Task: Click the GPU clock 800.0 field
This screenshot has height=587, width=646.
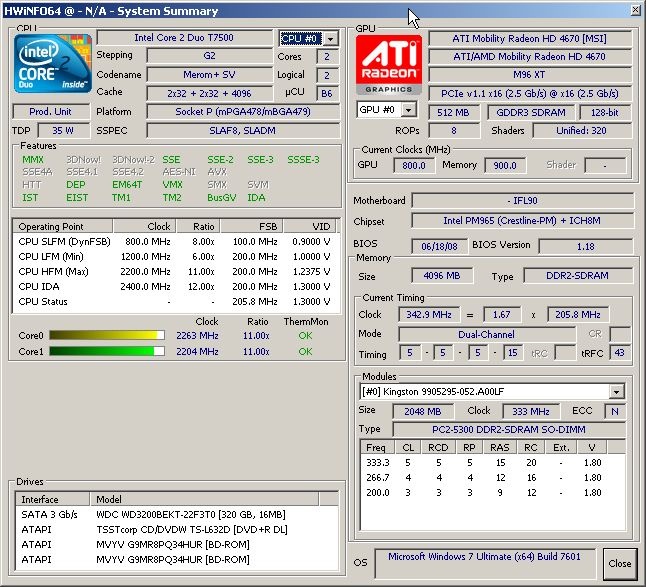Action: [414, 166]
